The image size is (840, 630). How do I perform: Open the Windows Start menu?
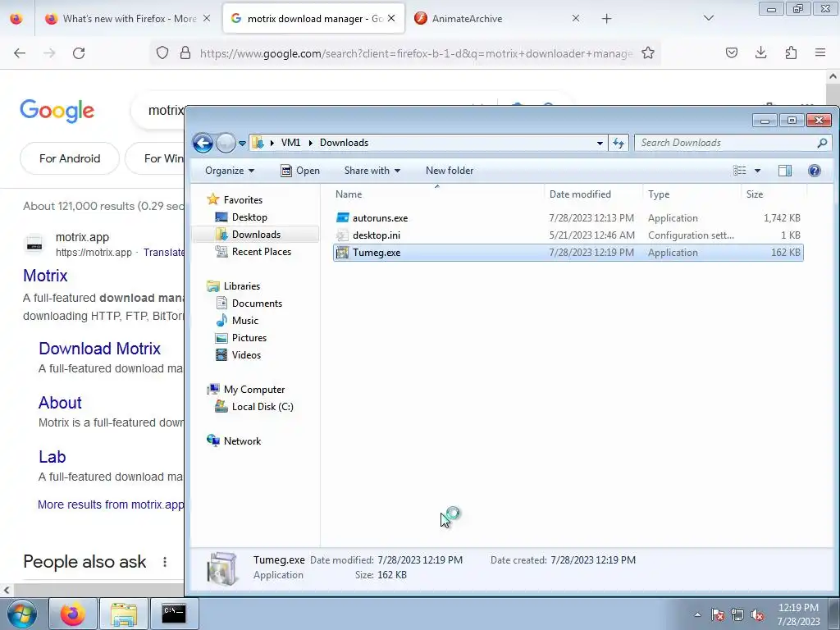22,614
